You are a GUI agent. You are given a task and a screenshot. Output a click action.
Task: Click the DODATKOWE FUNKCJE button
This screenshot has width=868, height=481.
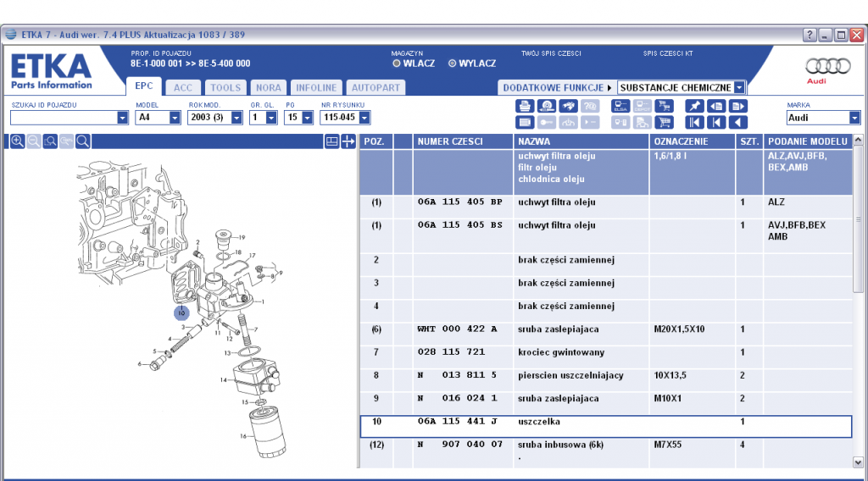(557, 87)
